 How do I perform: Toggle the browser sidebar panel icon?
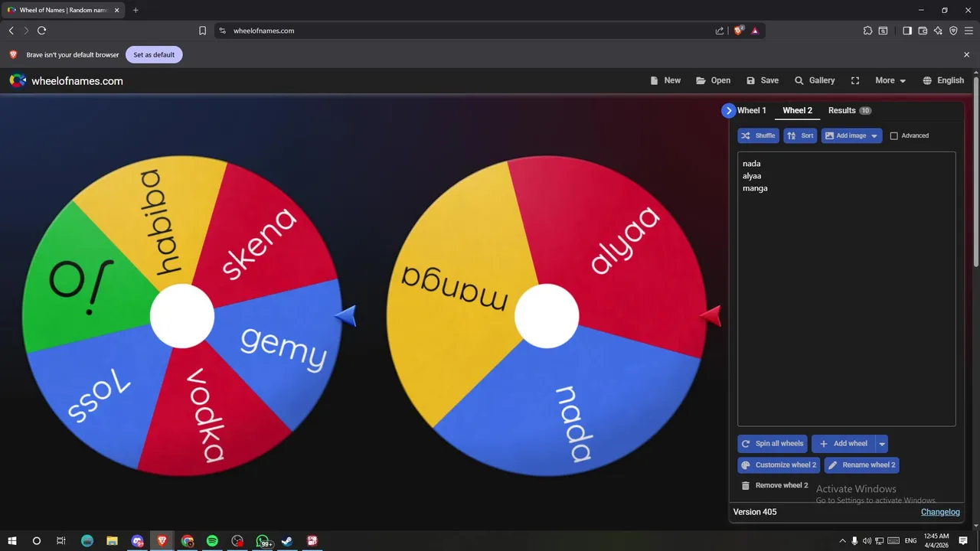click(x=907, y=31)
